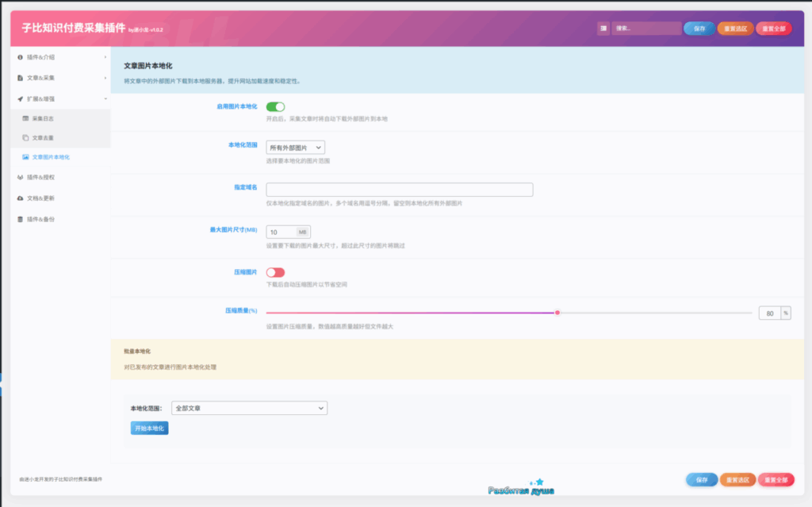Disable the 启用图片本地化 toggle
This screenshot has width=812, height=507.
(275, 106)
